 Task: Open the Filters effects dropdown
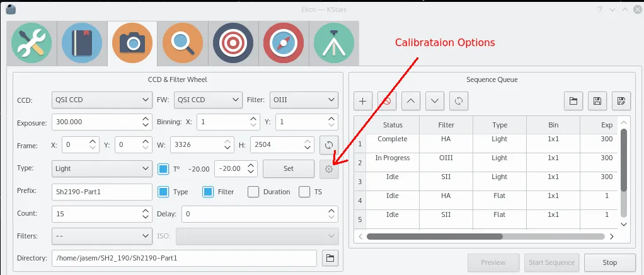(x=102, y=236)
